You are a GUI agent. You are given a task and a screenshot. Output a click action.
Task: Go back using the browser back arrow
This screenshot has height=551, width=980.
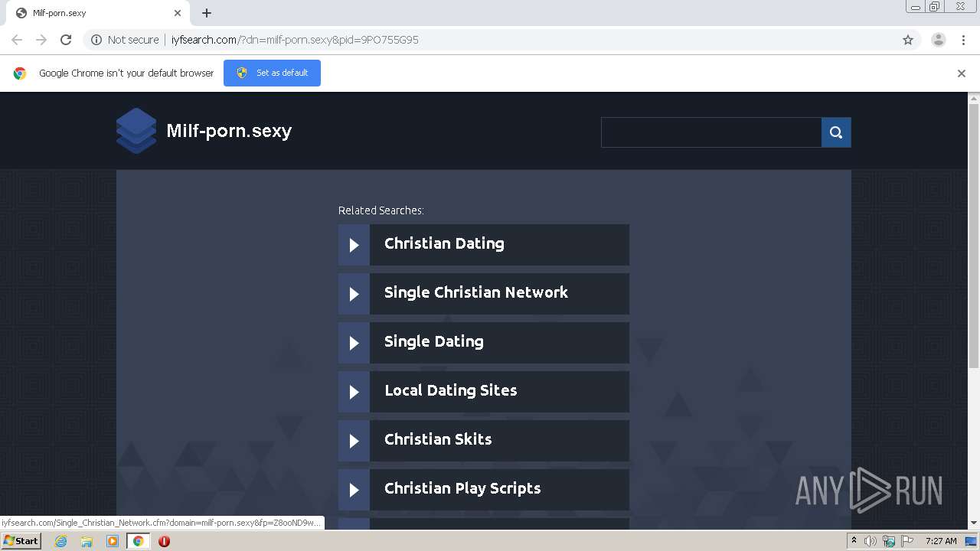17,40
